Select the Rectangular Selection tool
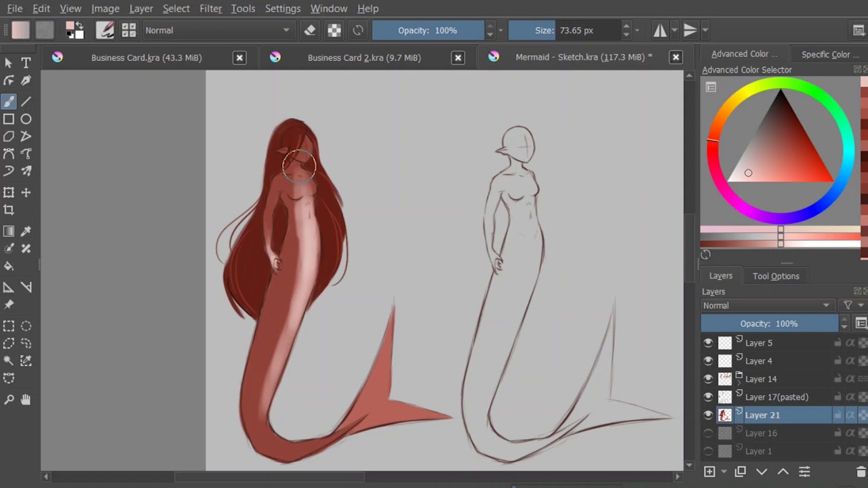This screenshot has width=868, height=488. click(x=9, y=326)
